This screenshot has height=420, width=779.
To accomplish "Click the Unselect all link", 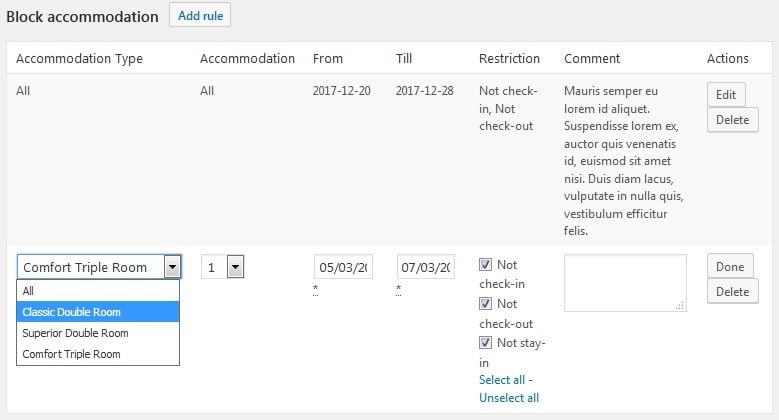I will (x=509, y=398).
